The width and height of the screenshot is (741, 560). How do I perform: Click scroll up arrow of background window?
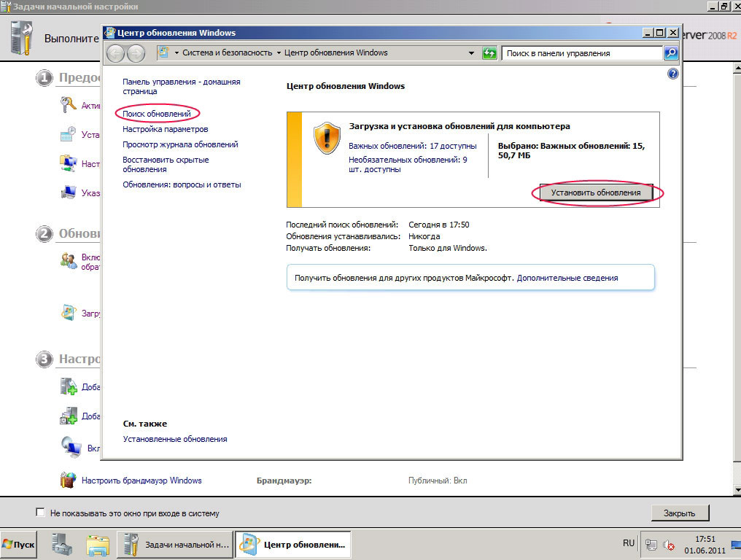[x=737, y=69]
